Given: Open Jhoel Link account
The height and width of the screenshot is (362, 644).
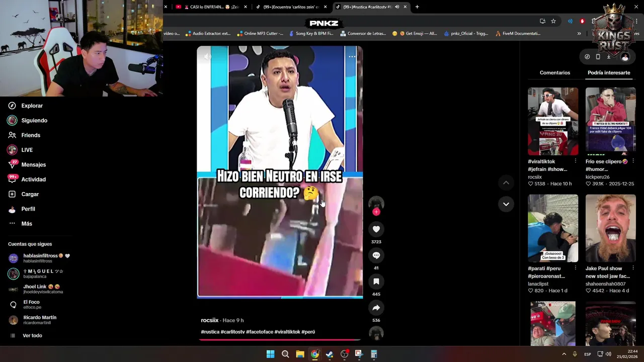Looking at the screenshot, I should [36, 289].
